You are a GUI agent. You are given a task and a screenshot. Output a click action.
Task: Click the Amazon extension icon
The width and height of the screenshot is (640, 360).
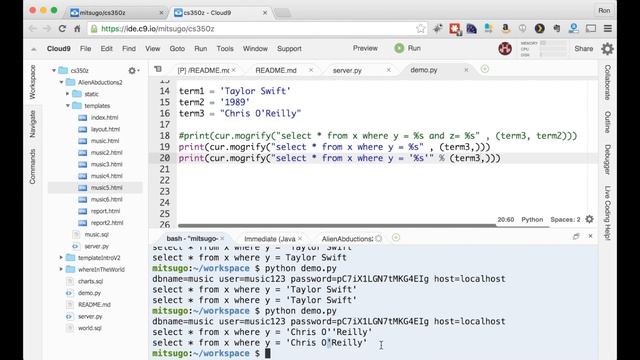click(x=505, y=28)
